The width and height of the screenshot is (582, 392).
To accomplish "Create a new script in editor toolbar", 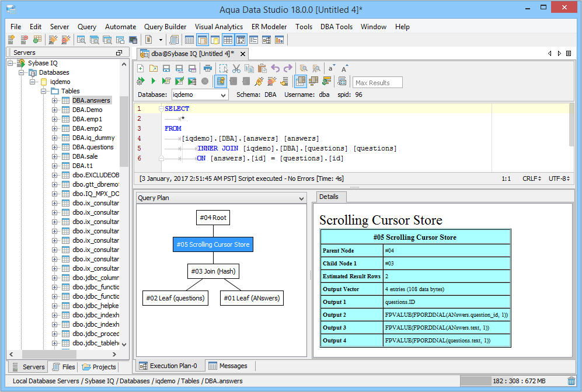I will [x=141, y=68].
